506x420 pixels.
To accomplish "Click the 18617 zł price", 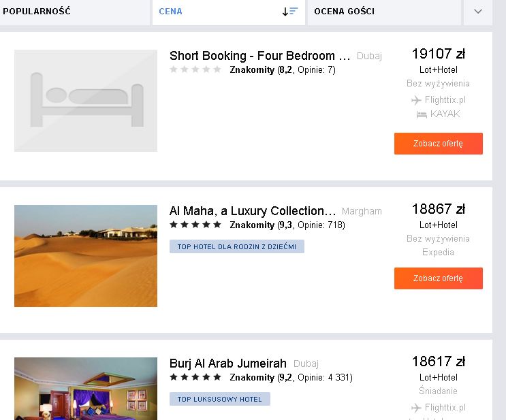I will pos(438,361).
